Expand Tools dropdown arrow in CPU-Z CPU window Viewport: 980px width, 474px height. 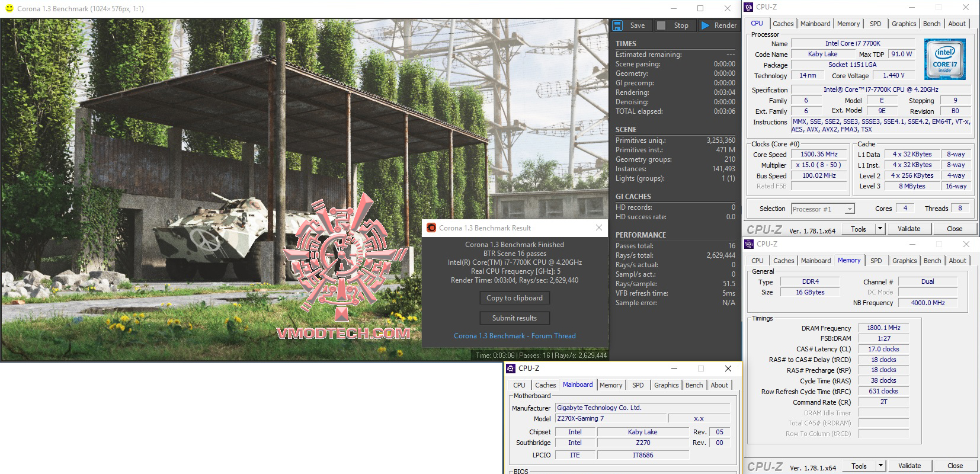click(x=880, y=229)
